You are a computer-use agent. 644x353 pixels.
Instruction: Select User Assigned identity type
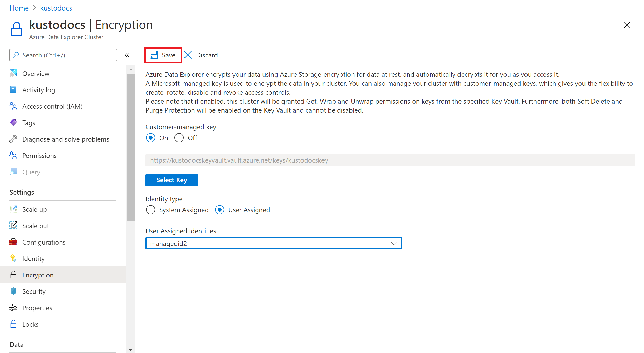coord(220,210)
